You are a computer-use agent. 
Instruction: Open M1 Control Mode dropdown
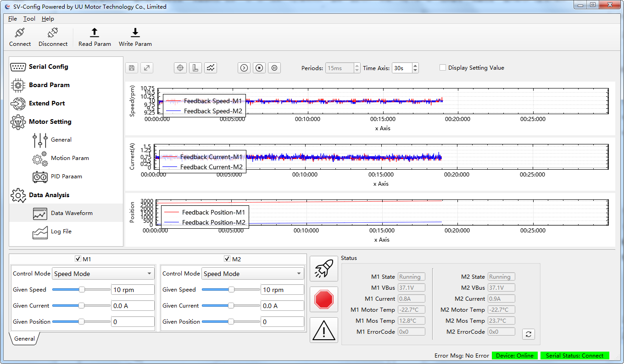[103, 274]
